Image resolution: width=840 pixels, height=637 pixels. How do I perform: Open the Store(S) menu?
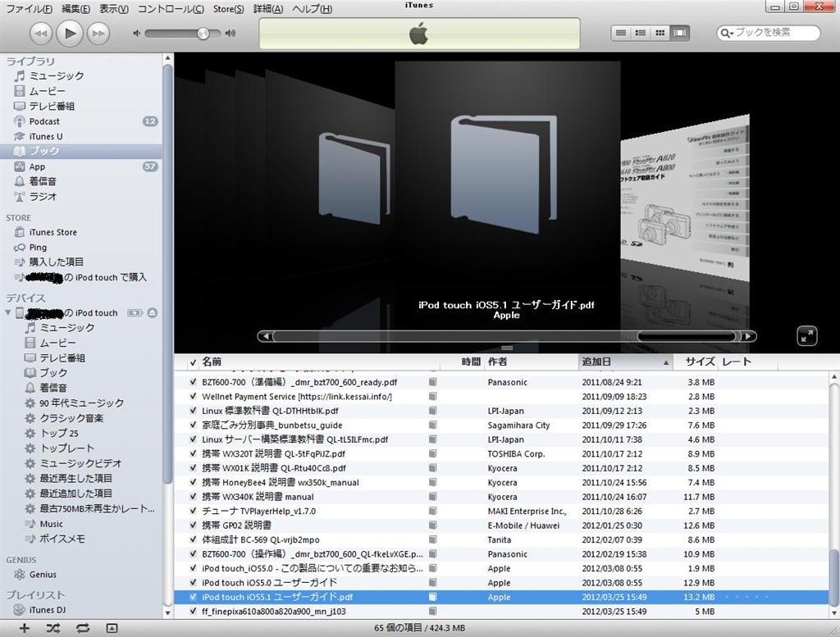pyautogui.click(x=228, y=9)
